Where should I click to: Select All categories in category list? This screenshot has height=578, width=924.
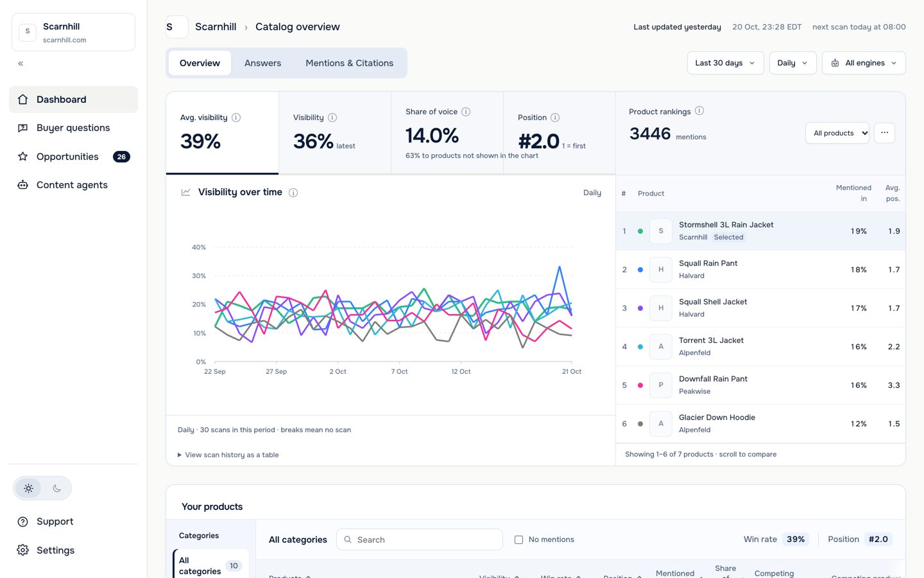click(210, 566)
